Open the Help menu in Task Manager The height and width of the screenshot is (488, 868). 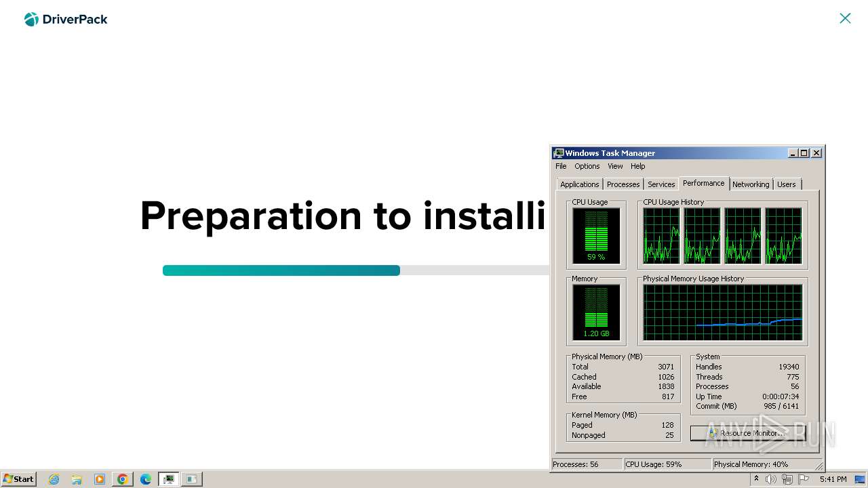(638, 166)
